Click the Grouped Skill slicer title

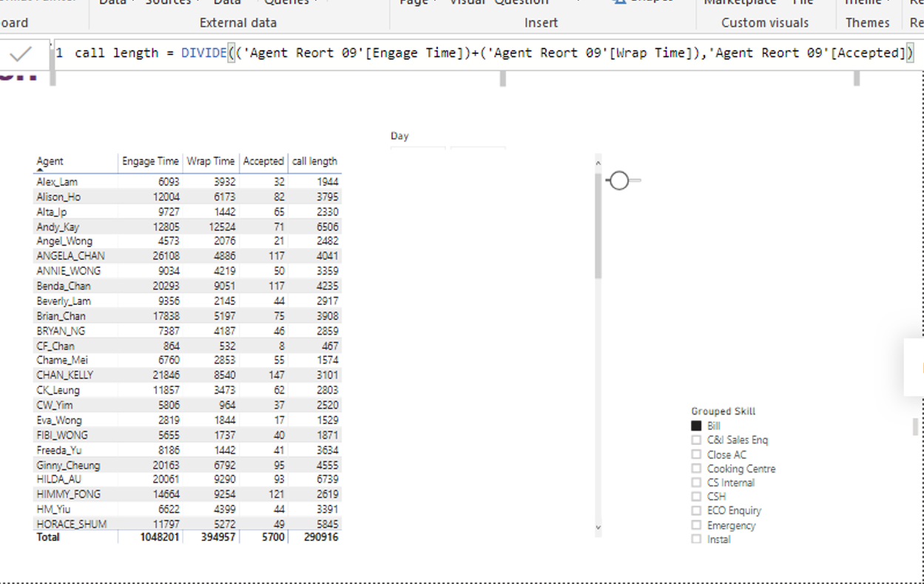pos(724,411)
